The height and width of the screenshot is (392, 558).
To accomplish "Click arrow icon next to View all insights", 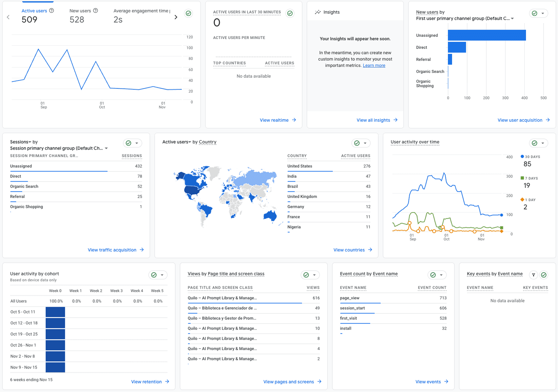I will (x=396, y=120).
